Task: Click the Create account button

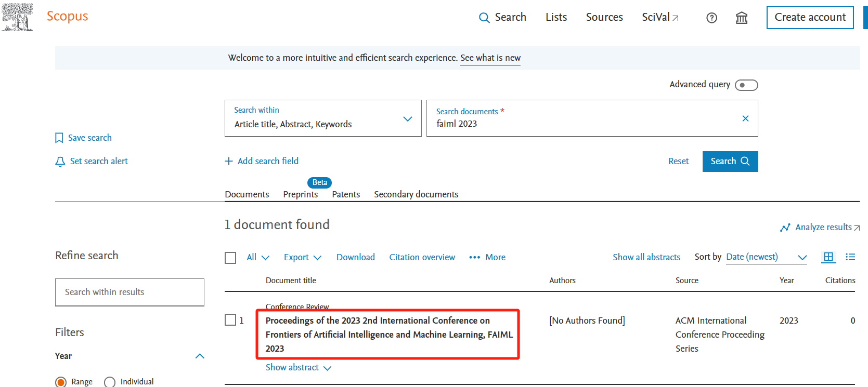Action: pyautogui.click(x=809, y=18)
